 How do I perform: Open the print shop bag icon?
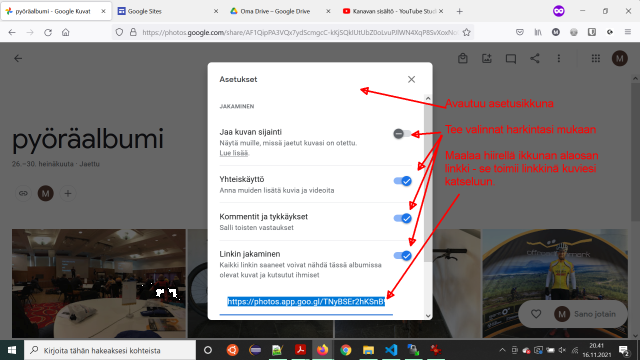[x=462, y=58]
